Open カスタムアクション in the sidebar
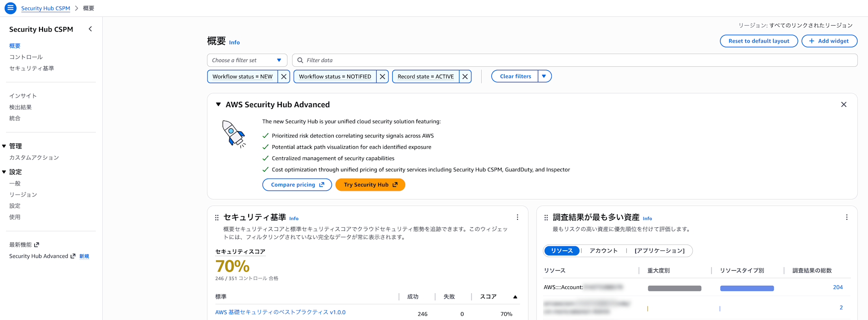Screen dimensions: 868x320 pyautogui.click(x=34, y=158)
